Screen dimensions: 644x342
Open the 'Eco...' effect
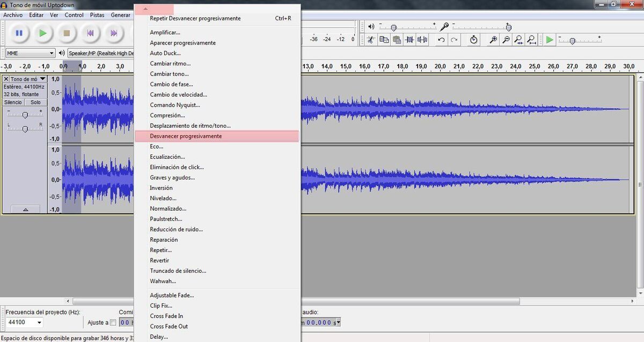[217, 146]
